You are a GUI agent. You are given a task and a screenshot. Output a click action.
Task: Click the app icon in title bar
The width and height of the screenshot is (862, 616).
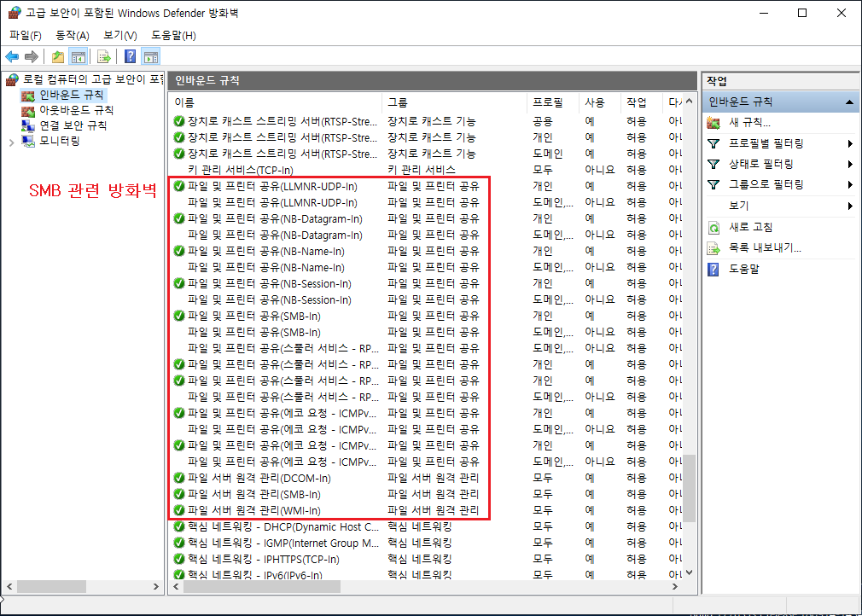pyautogui.click(x=15, y=13)
